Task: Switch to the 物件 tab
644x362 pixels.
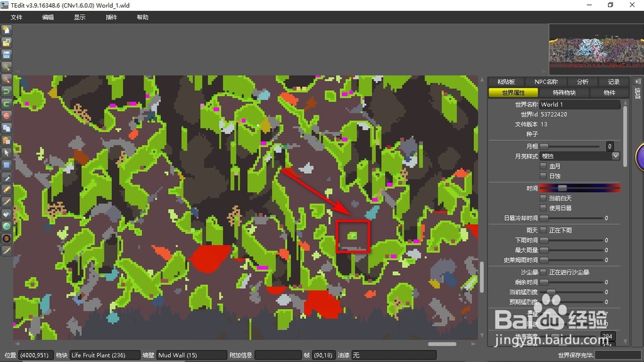Action: click(x=609, y=93)
